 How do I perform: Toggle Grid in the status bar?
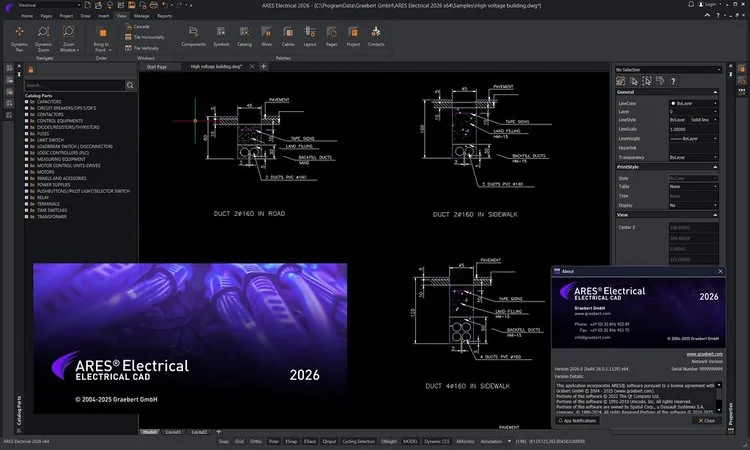[239, 441]
